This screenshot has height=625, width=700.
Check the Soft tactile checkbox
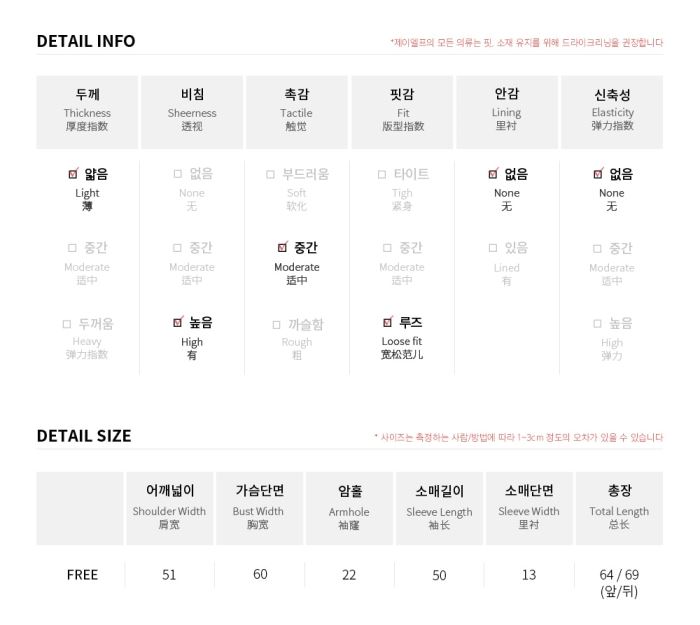pyautogui.click(x=270, y=174)
